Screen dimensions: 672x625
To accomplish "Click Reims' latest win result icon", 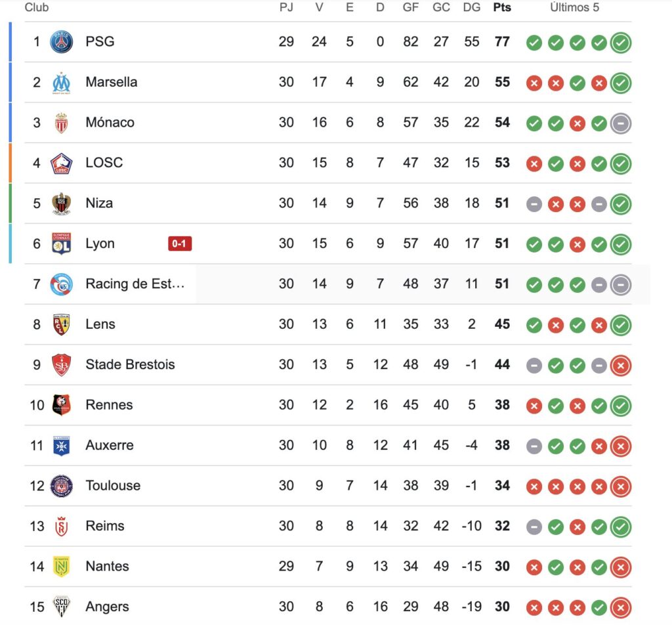I will coord(621,527).
